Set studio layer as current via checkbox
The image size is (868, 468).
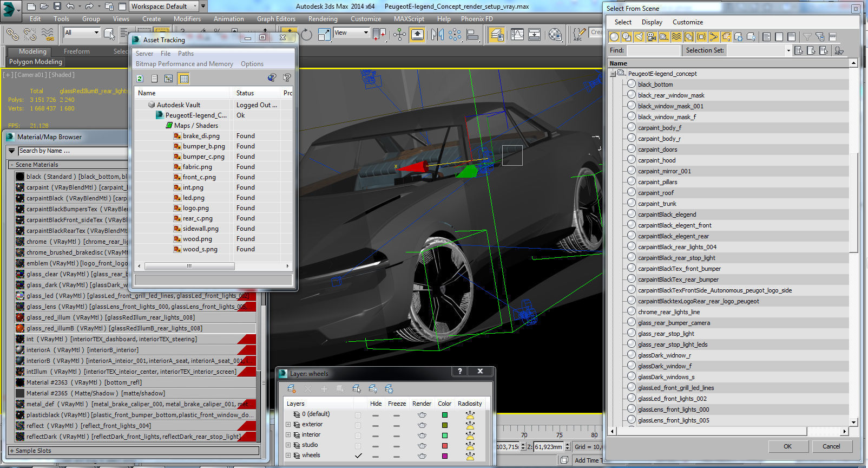click(x=358, y=446)
